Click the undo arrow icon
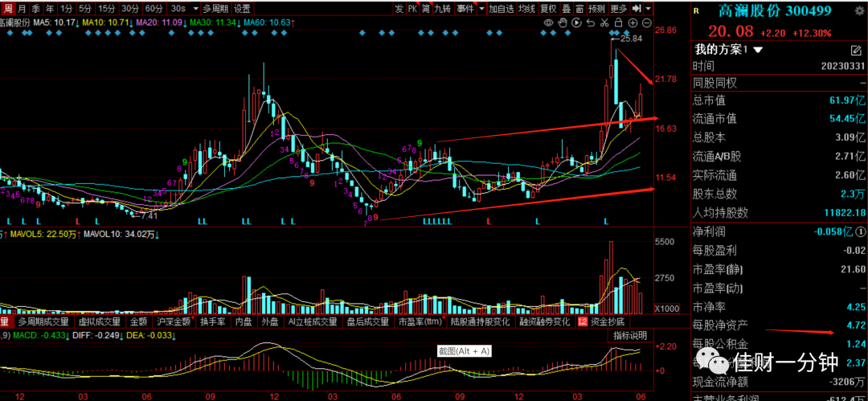This screenshot has width=868, height=401. (x=591, y=23)
